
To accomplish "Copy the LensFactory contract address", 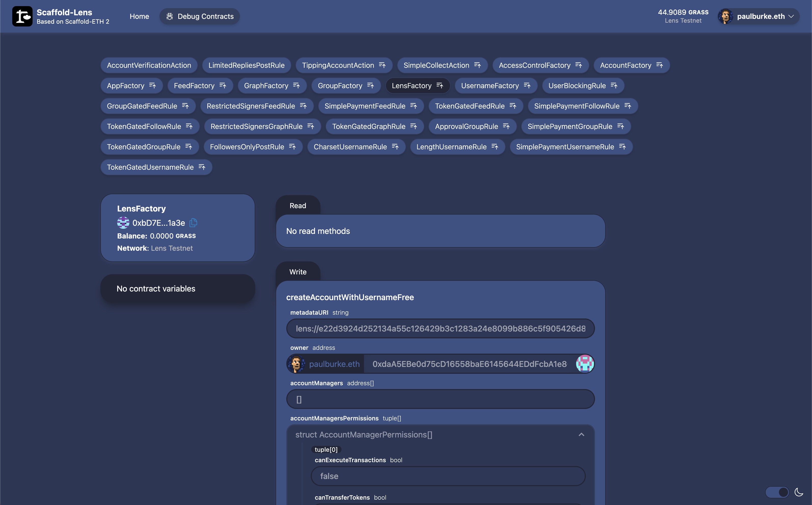I will pyautogui.click(x=193, y=223).
